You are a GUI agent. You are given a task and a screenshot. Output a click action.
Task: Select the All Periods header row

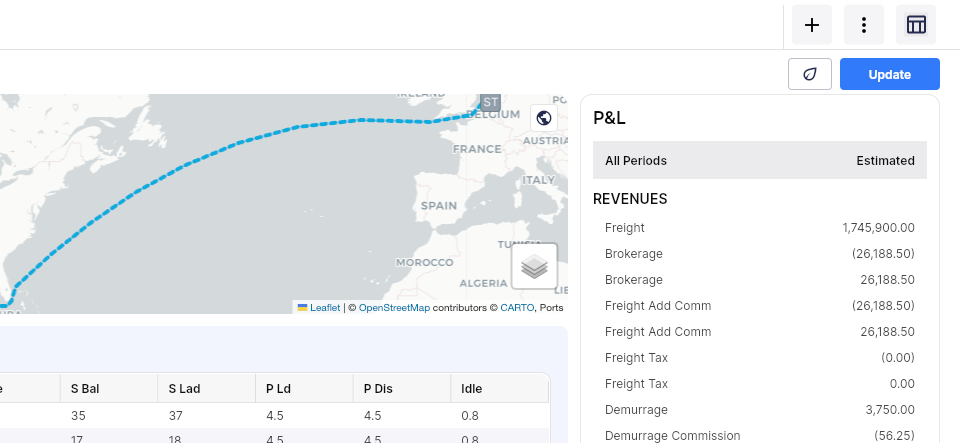pos(760,160)
